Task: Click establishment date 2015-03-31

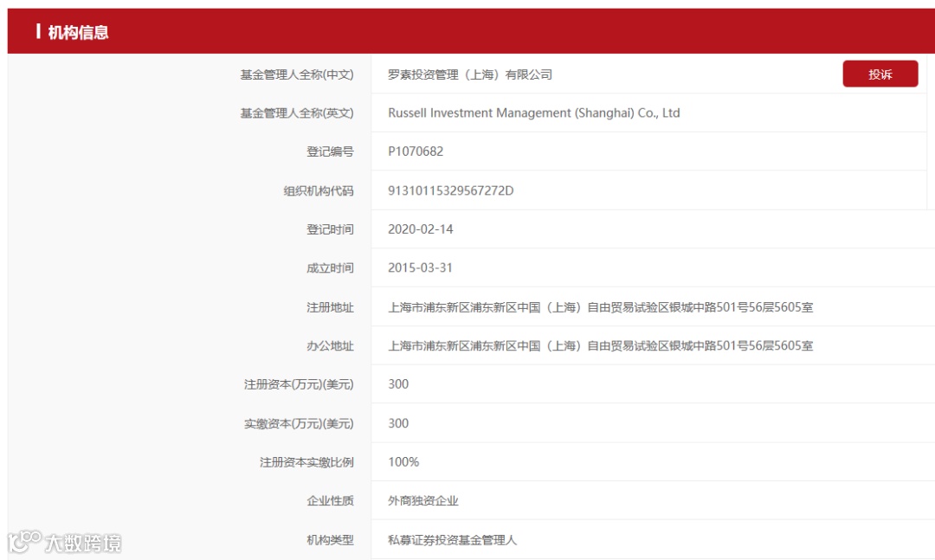Action: click(421, 267)
